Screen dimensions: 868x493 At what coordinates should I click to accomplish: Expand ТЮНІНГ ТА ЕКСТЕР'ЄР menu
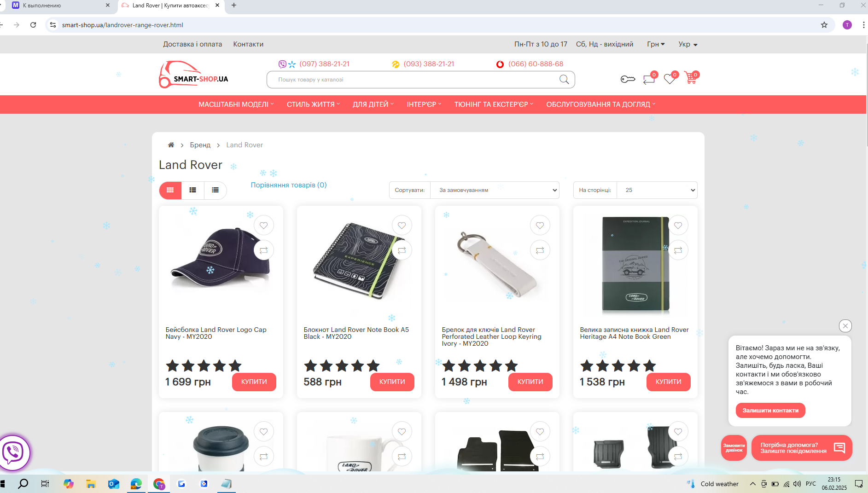pos(494,104)
